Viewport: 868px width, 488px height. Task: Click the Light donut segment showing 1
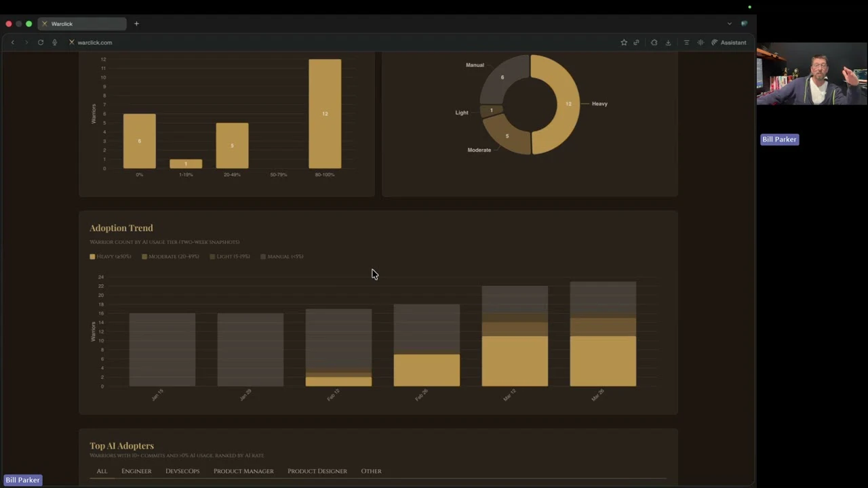(x=492, y=110)
